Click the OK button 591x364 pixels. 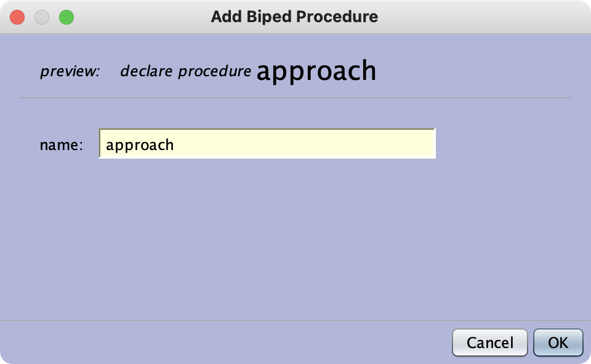(x=558, y=342)
